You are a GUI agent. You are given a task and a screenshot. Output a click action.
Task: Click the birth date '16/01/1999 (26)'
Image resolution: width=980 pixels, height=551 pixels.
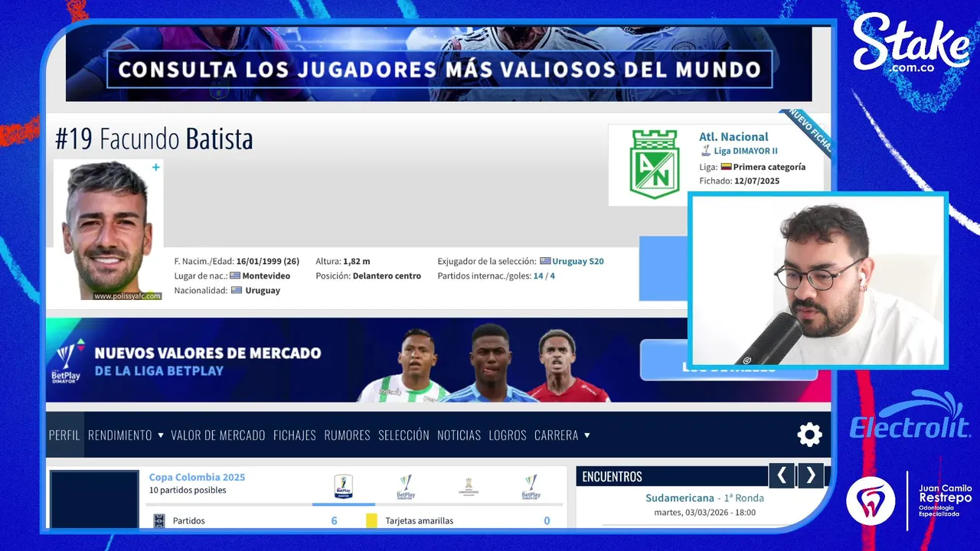point(267,261)
